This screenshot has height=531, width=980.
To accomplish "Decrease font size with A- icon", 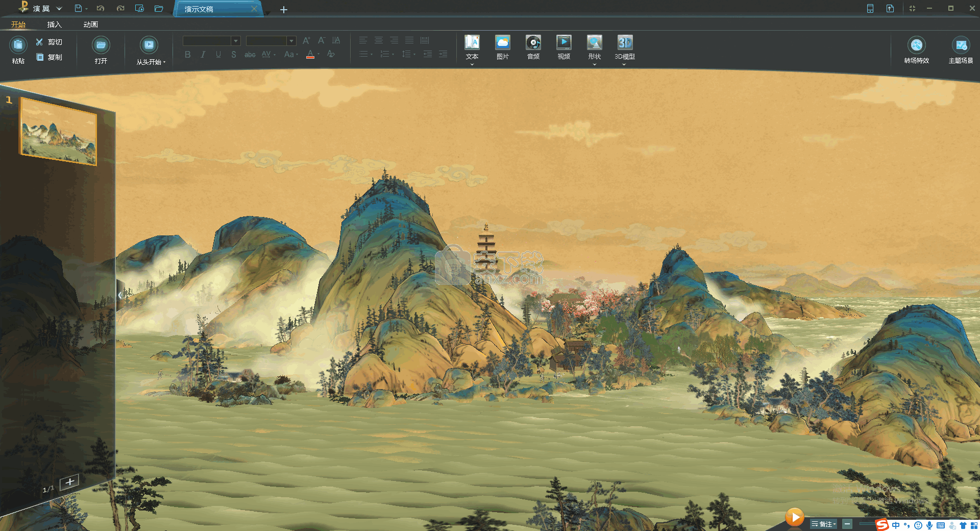I will (321, 40).
